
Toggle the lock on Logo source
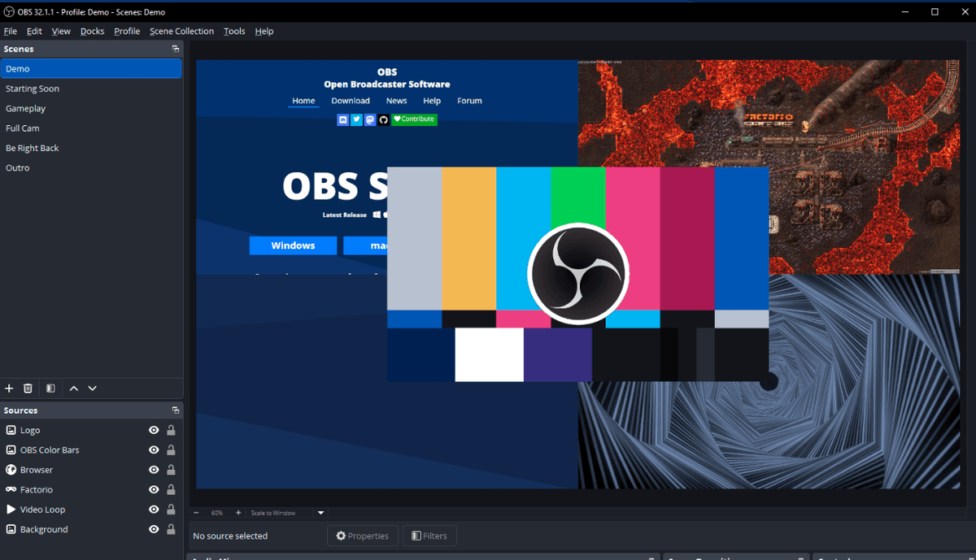tap(171, 430)
